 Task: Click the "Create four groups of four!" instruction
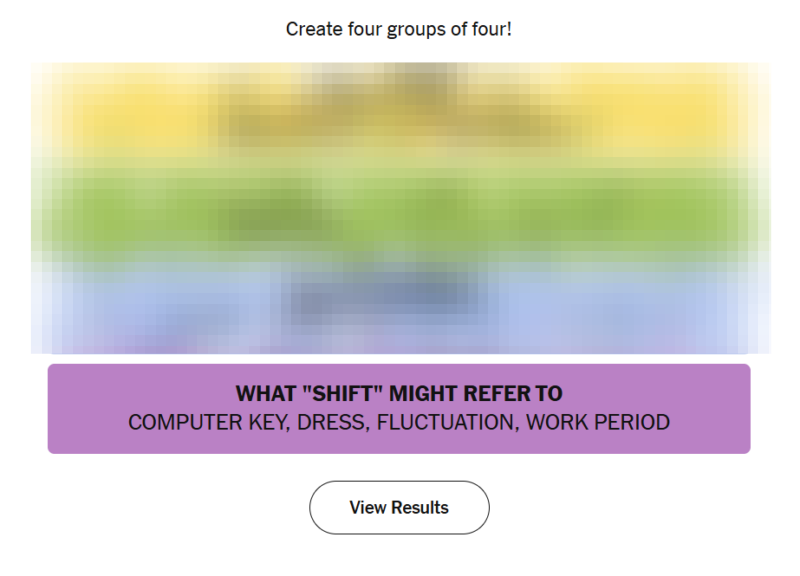pyautogui.click(x=399, y=28)
